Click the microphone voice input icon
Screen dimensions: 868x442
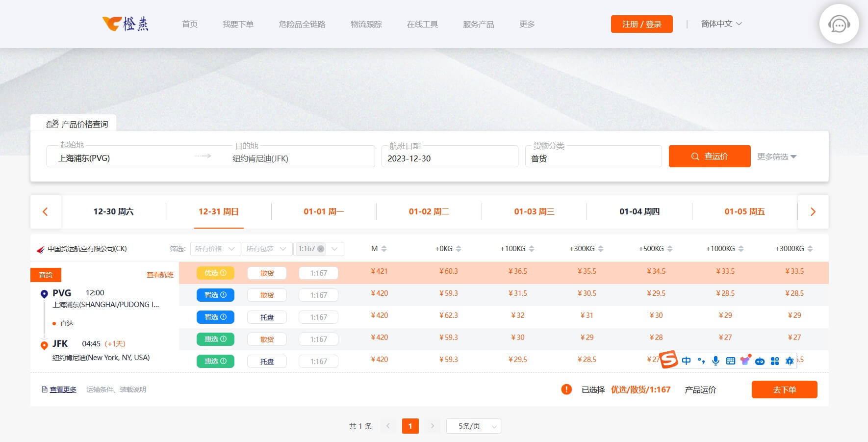[715, 361]
